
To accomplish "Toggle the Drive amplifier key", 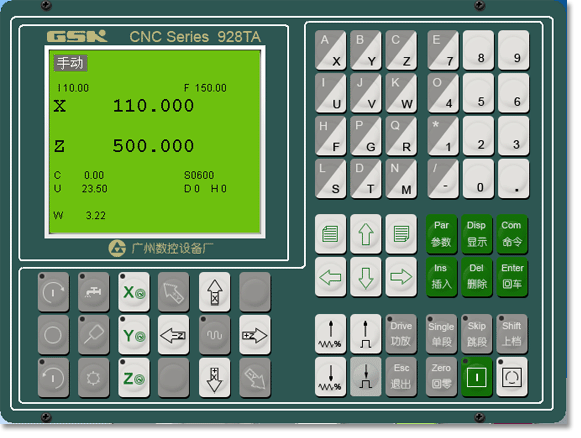I will [x=401, y=334].
